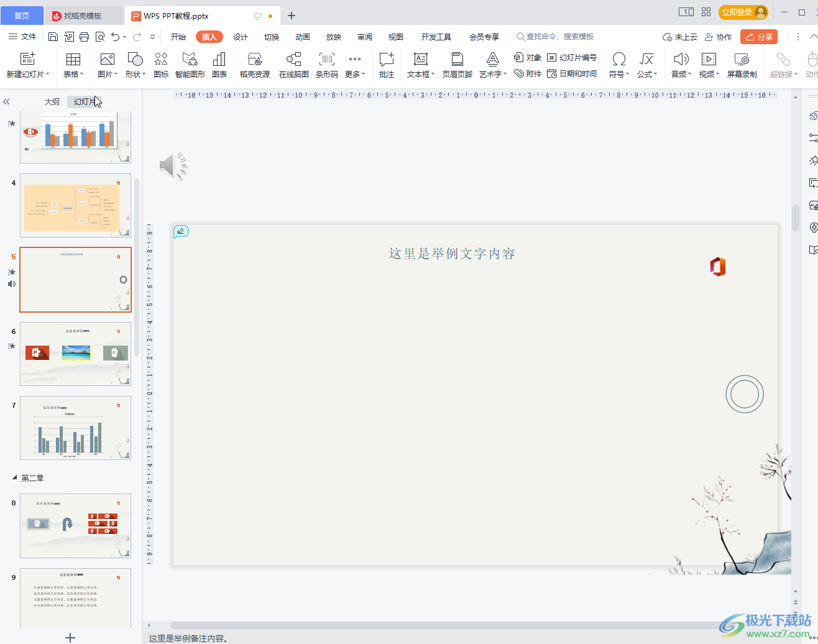Add a new slide with bottom plus button
Image resolution: width=818 pixels, height=644 pixels.
point(70,637)
